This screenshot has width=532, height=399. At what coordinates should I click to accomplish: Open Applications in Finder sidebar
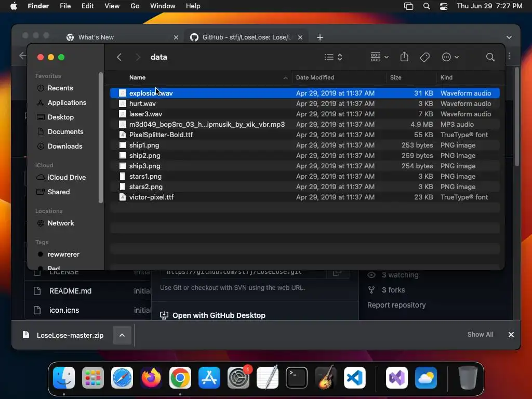coord(66,102)
